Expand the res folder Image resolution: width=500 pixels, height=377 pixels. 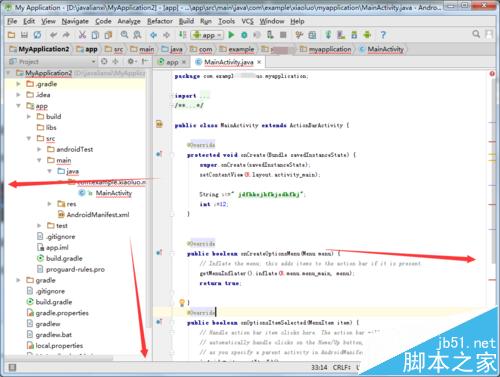pyautogui.click(x=50, y=204)
